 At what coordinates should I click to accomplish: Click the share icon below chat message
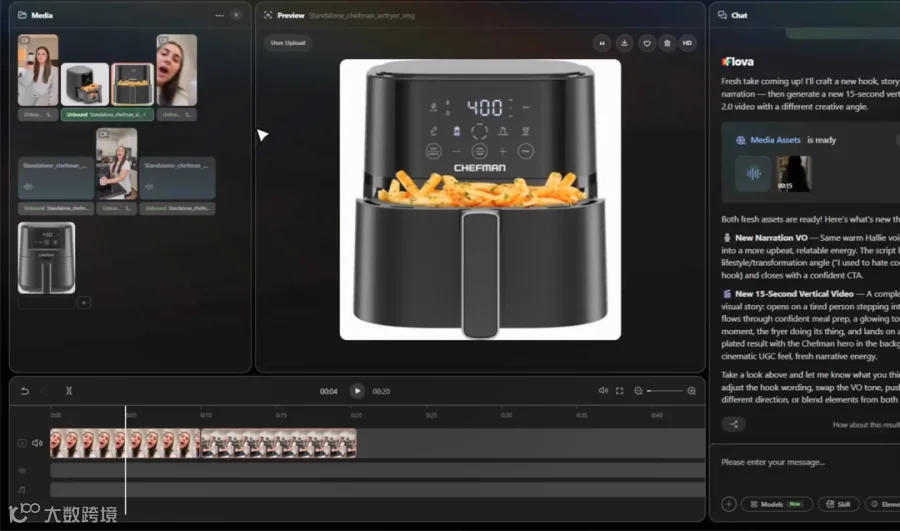tap(734, 424)
